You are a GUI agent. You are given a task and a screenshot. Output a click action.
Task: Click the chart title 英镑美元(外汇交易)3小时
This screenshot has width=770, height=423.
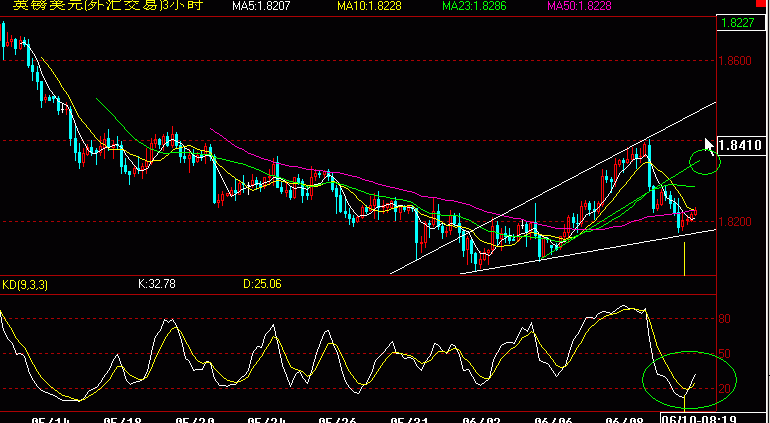click(x=108, y=5)
